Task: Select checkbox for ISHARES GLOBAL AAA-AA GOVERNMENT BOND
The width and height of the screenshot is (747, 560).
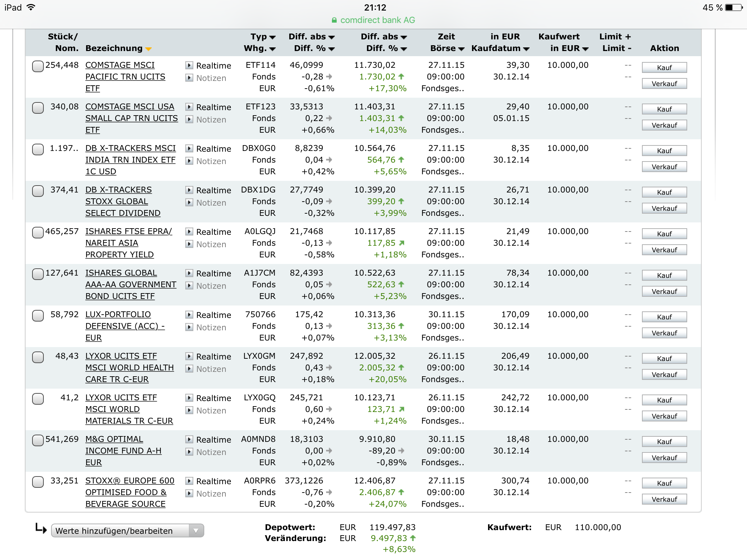Action: (x=38, y=274)
